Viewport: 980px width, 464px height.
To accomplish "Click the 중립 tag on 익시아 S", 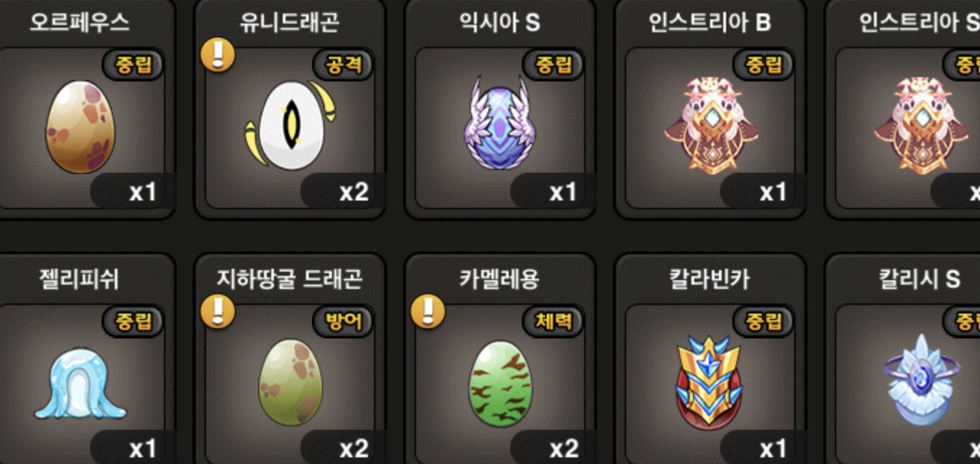I will click(x=554, y=64).
